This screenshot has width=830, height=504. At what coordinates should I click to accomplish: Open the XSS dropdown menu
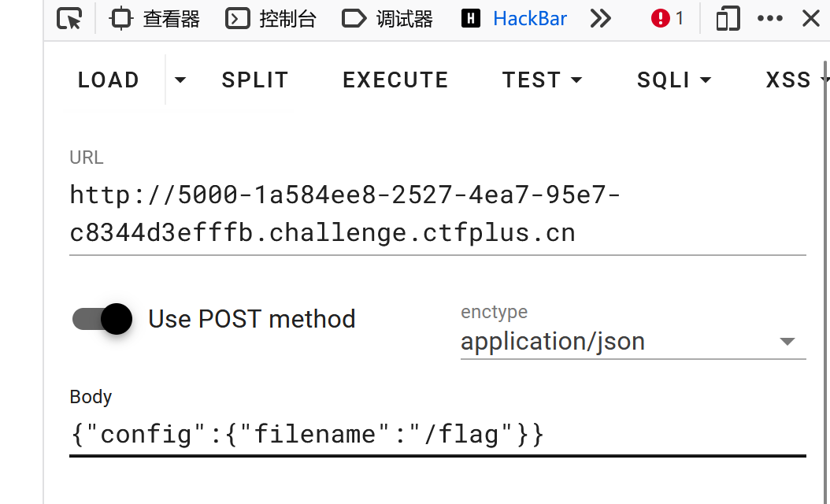coord(795,80)
